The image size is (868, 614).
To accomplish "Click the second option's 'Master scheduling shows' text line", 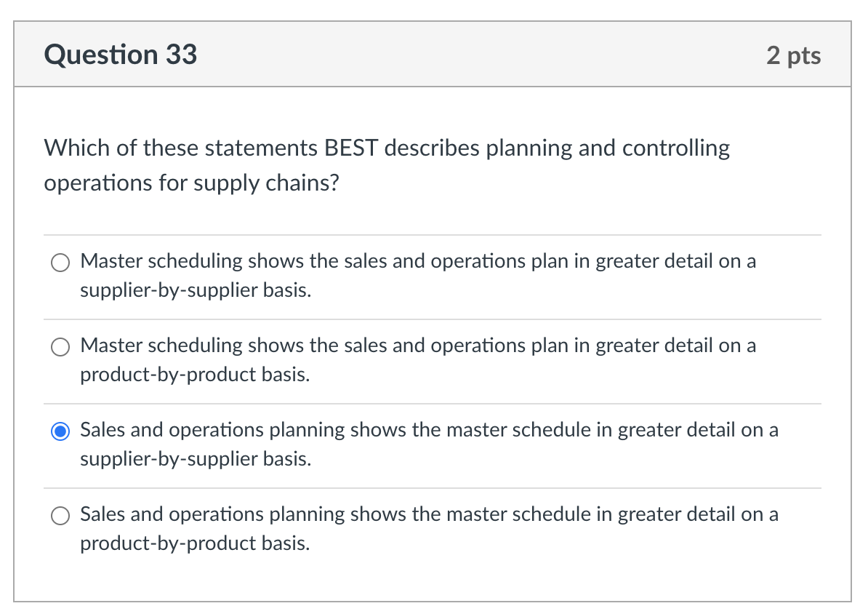I will pyautogui.click(x=417, y=346).
